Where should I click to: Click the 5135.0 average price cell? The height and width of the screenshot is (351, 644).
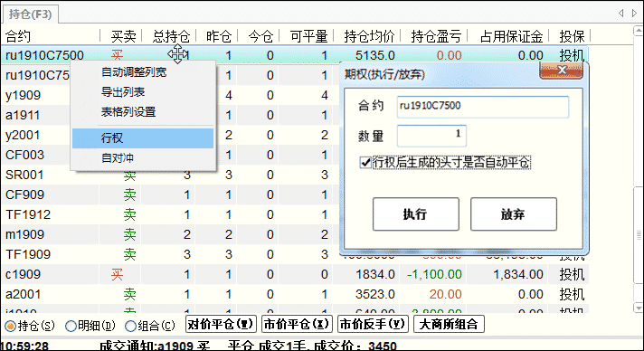point(375,55)
